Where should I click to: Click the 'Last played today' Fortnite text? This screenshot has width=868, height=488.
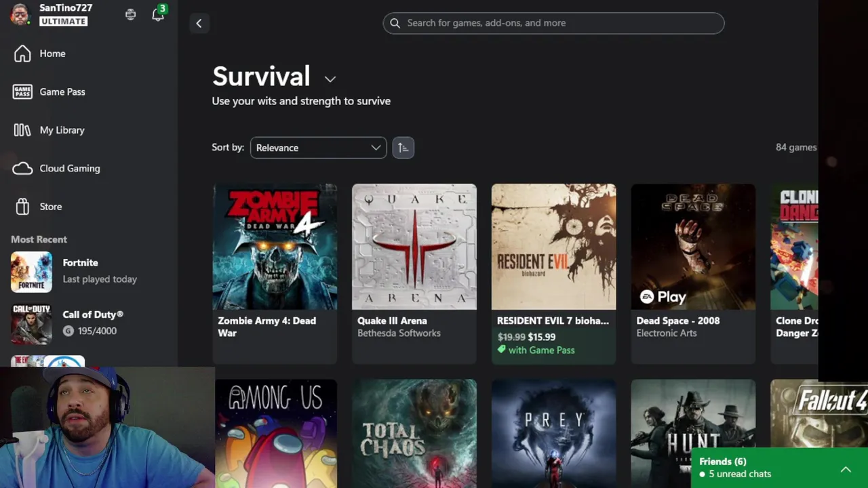100,279
